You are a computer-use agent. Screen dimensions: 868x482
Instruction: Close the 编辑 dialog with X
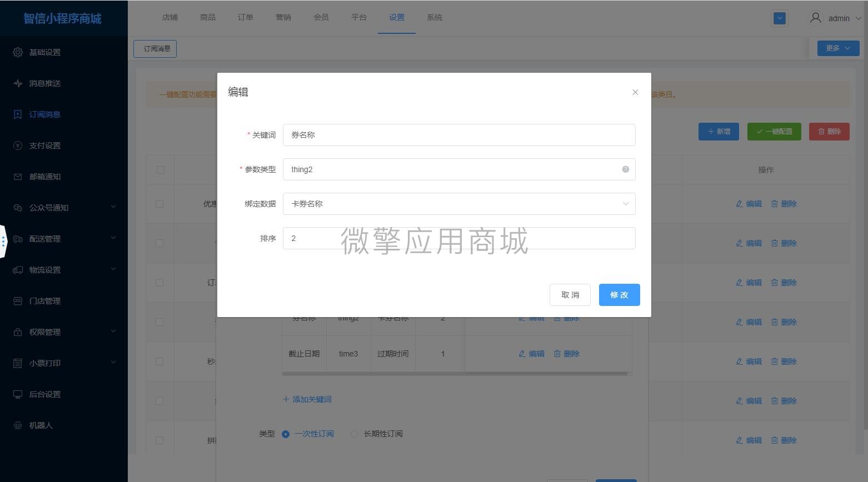point(635,92)
